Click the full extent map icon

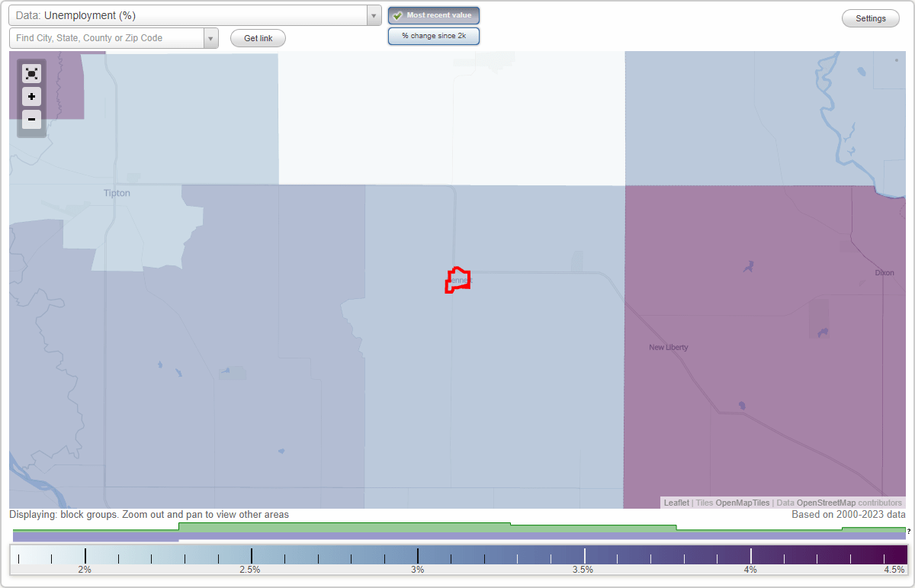tap(31, 73)
